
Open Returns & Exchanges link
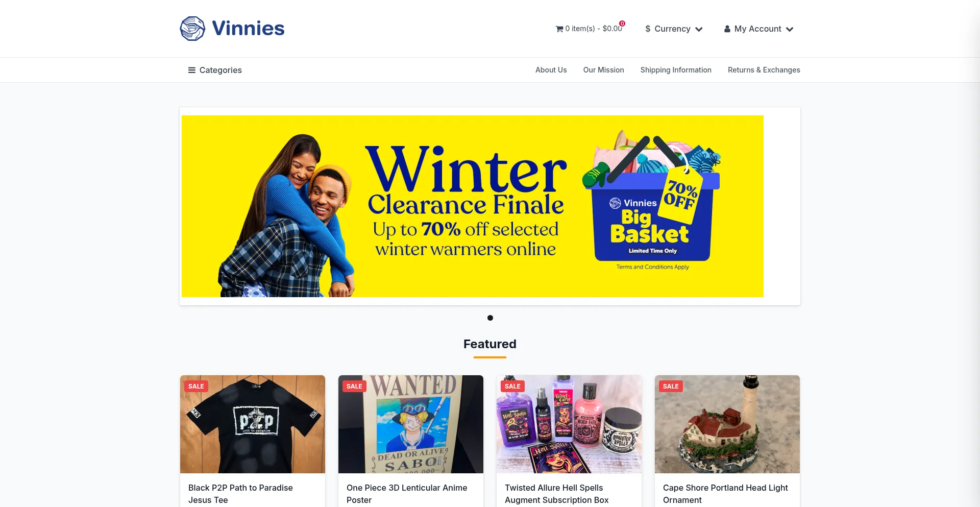(764, 70)
